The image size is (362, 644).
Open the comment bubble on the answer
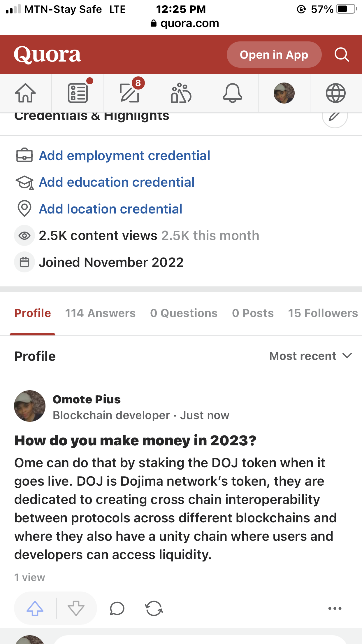click(x=117, y=608)
